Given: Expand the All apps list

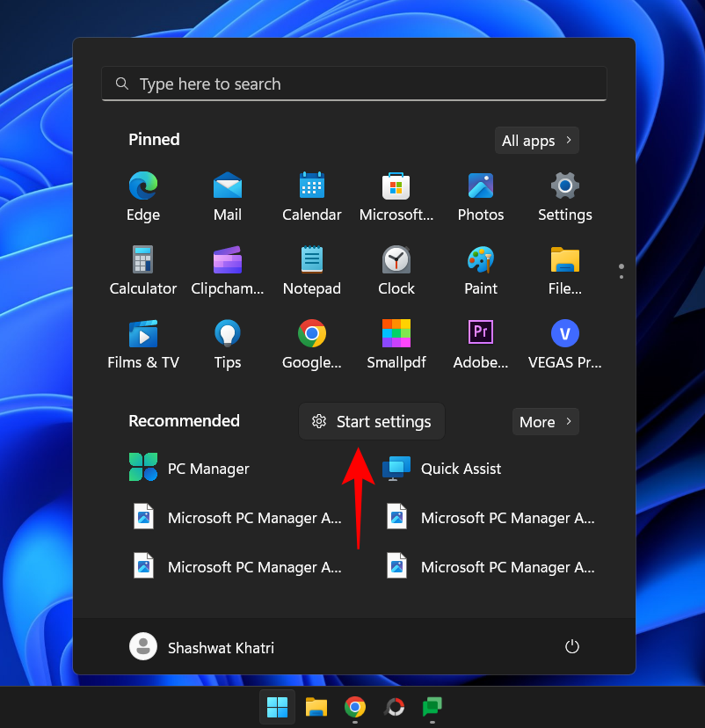Looking at the screenshot, I should coord(536,140).
